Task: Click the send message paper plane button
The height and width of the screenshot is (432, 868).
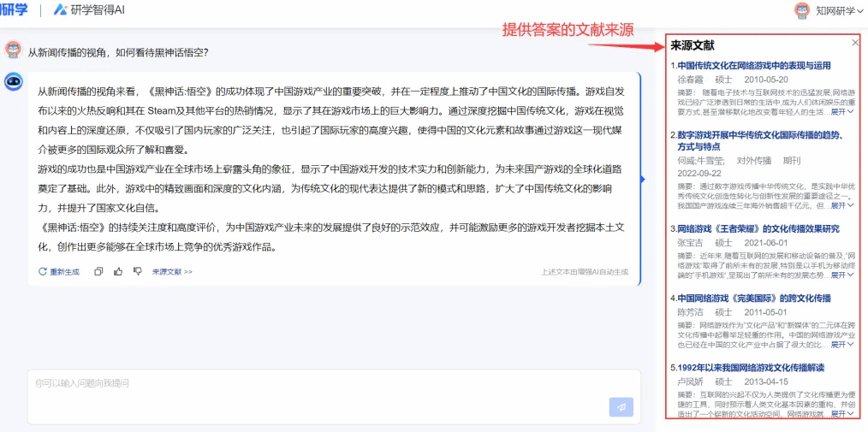Action: (621, 407)
